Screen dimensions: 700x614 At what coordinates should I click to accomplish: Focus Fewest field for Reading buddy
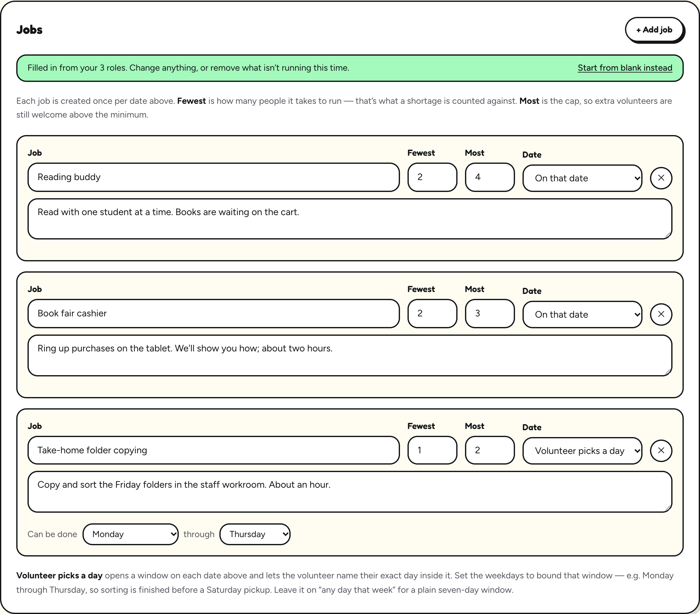click(x=432, y=177)
